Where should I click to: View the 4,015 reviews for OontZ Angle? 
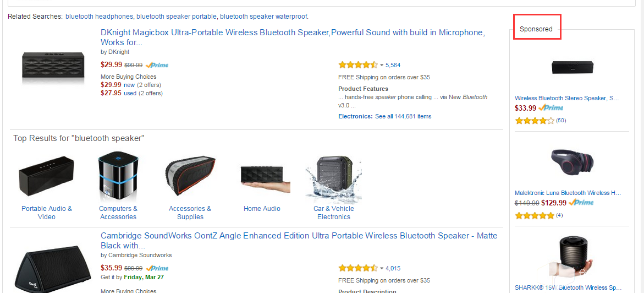(x=393, y=269)
